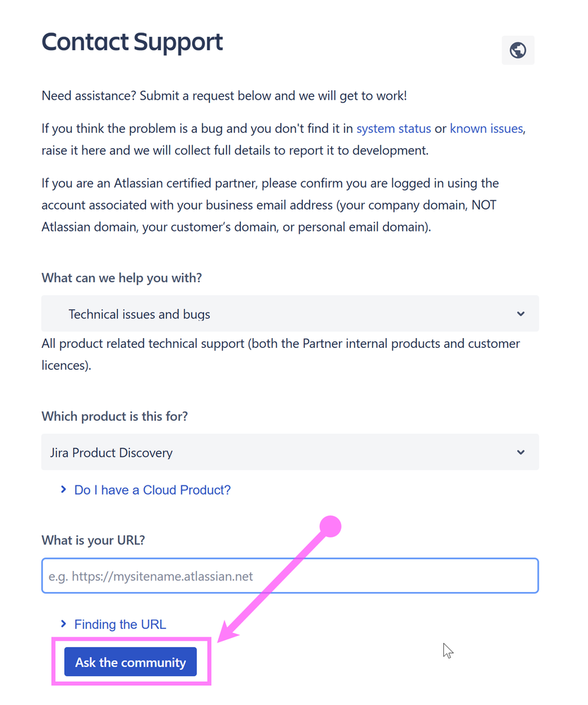This screenshot has width=588, height=705.
Task: Open the globe language selector
Action: click(518, 50)
